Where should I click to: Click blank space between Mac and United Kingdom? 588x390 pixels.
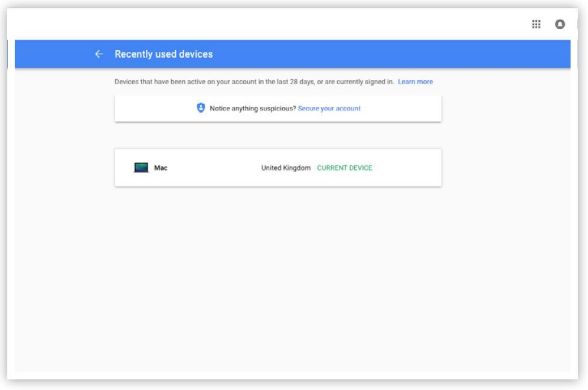click(x=213, y=168)
